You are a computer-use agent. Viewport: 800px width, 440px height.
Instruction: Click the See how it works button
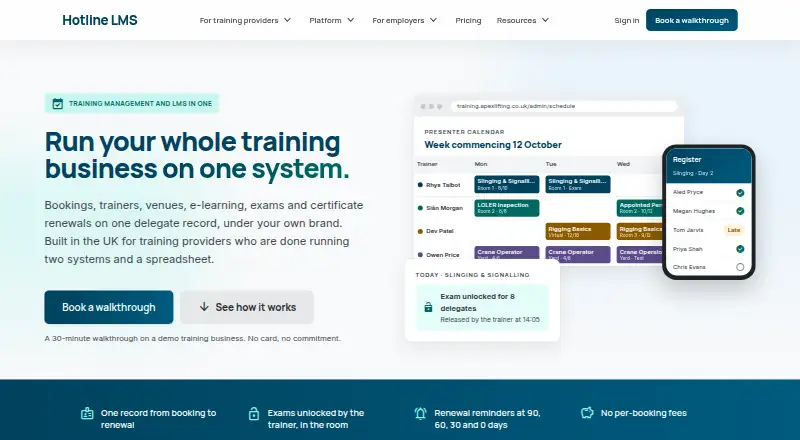click(247, 307)
